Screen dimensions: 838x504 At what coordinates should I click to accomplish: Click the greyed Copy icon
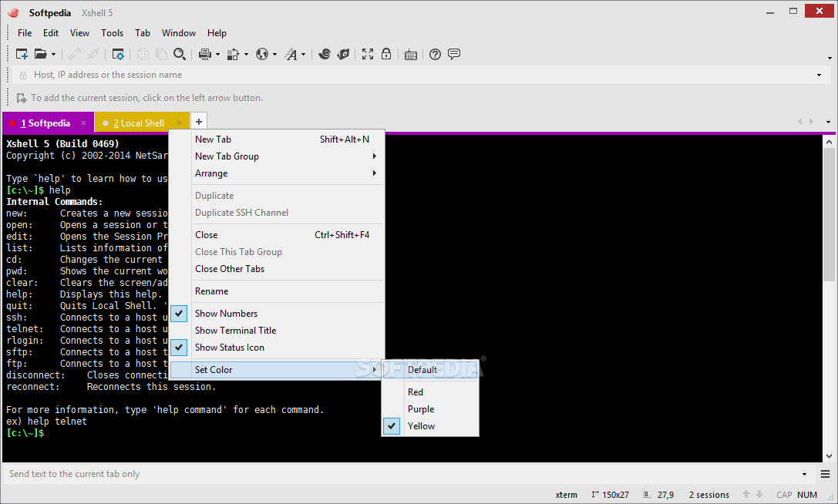pos(143,54)
